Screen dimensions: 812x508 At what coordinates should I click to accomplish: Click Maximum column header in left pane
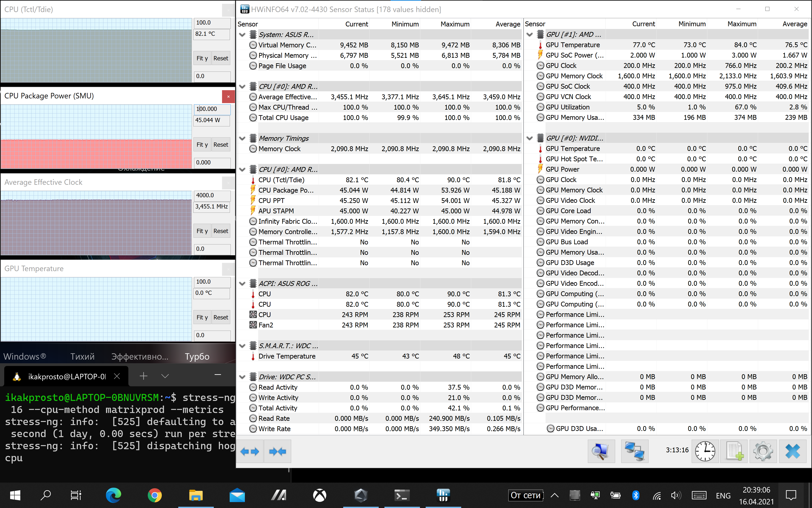pyautogui.click(x=446, y=24)
